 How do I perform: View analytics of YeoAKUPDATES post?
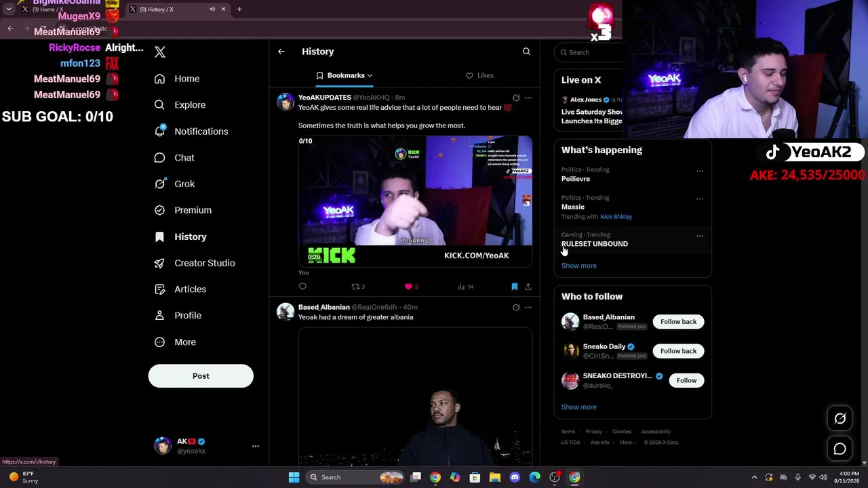click(465, 287)
